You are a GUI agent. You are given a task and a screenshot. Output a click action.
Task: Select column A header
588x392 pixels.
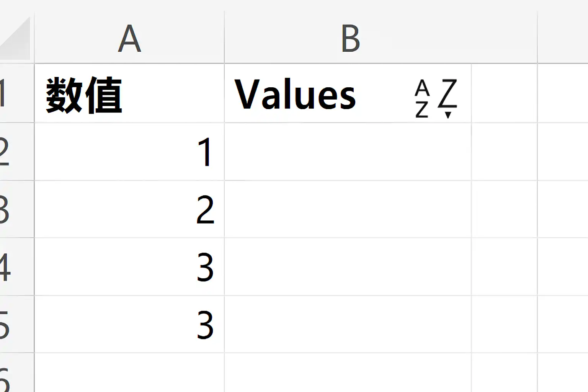click(129, 38)
